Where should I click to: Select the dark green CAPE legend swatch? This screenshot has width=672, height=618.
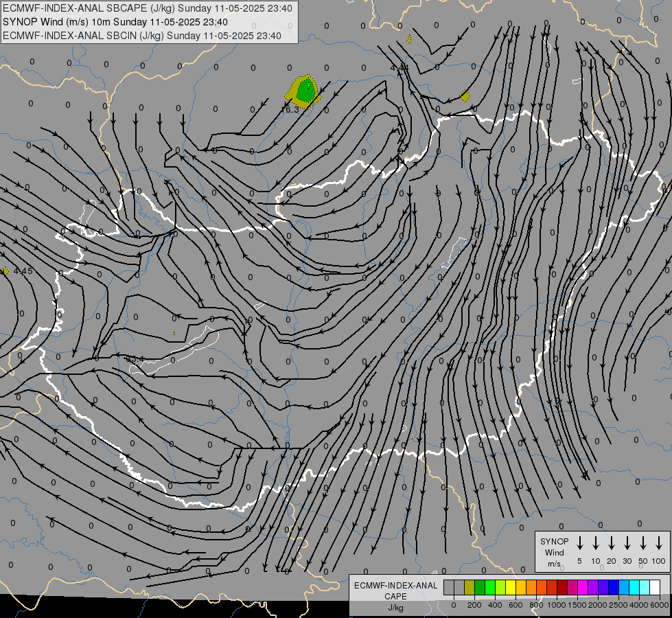480,587
